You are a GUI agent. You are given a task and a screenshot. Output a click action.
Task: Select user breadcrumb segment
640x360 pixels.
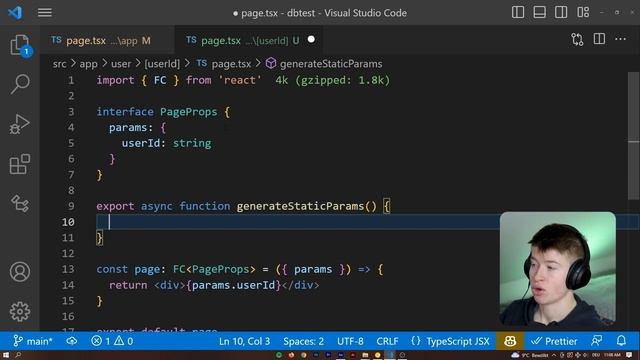pyautogui.click(x=121, y=64)
